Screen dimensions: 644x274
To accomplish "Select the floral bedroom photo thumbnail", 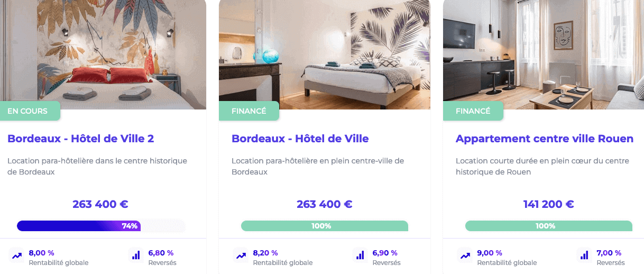I will (x=103, y=54).
